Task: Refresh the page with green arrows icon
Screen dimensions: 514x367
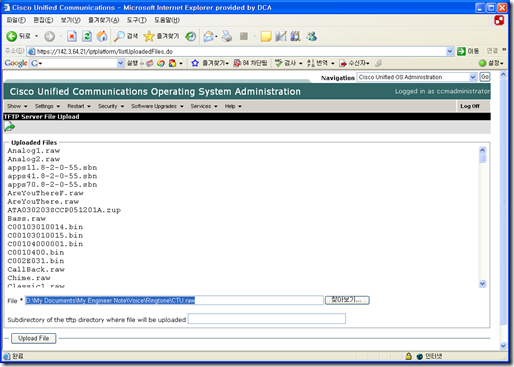Action: click(x=87, y=36)
